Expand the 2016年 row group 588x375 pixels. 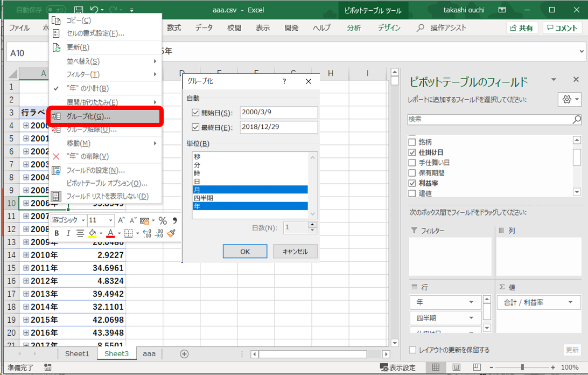(26, 332)
